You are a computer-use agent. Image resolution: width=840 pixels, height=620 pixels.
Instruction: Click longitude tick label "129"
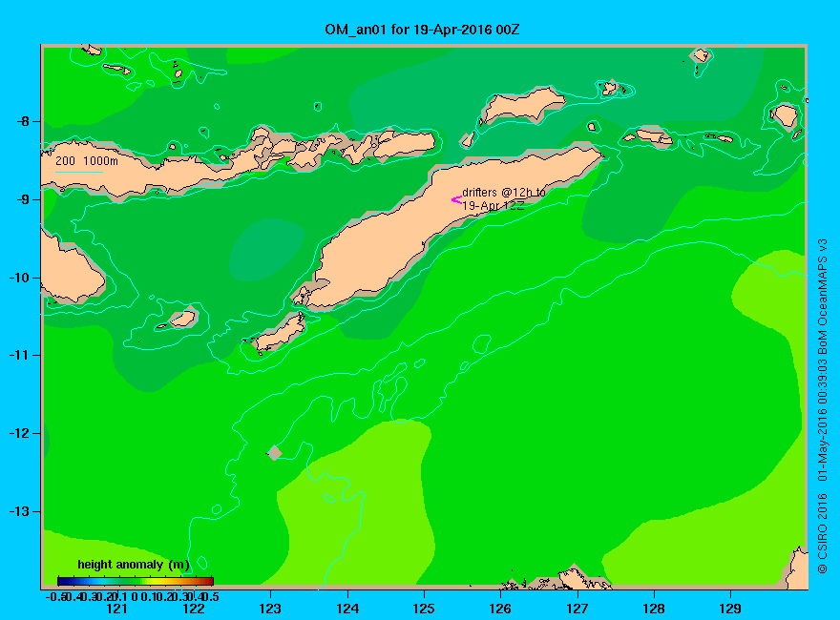click(730, 609)
